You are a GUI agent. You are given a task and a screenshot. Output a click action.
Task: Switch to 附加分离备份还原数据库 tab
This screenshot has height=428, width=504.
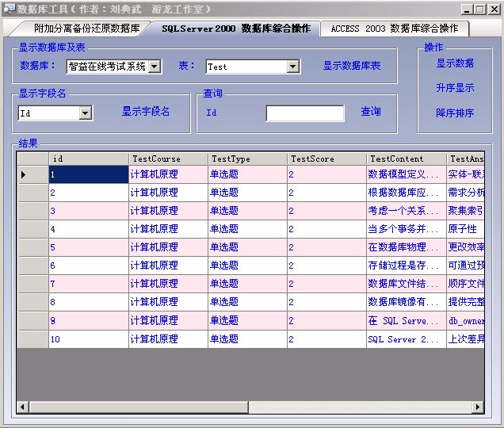[86, 29]
